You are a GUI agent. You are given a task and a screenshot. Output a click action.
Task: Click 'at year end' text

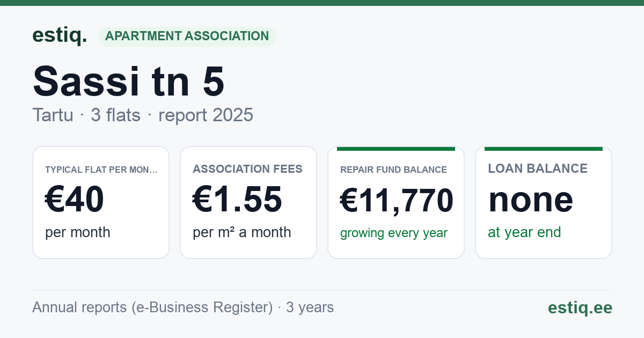click(x=524, y=232)
